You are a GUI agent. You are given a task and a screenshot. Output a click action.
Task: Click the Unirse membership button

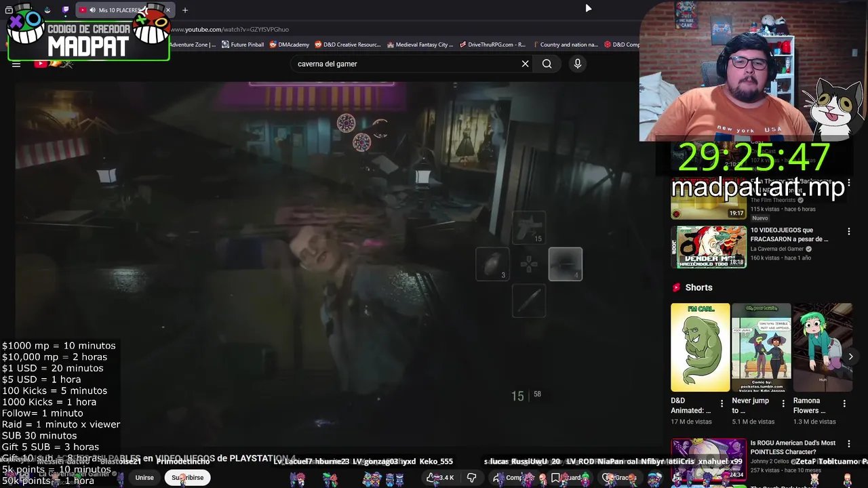tap(144, 478)
